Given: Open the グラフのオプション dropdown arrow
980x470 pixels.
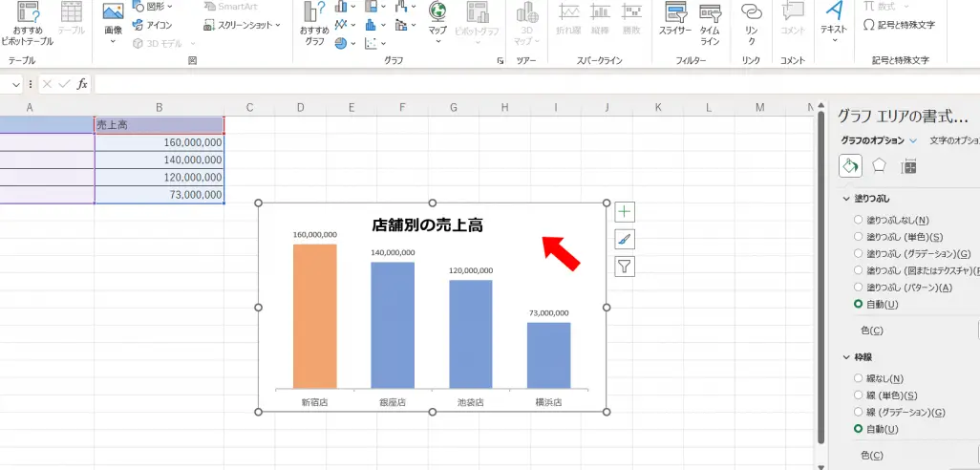Looking at the screenshot, I should click(913, 140).
